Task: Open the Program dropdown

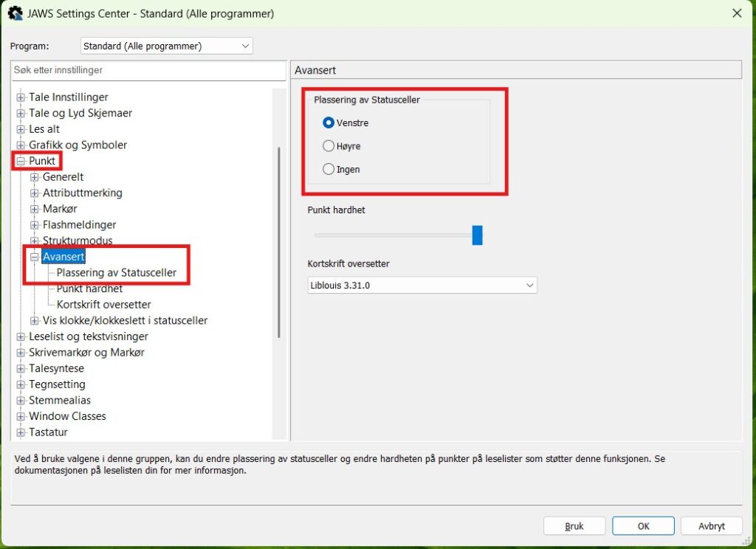Action: point(166,46)
